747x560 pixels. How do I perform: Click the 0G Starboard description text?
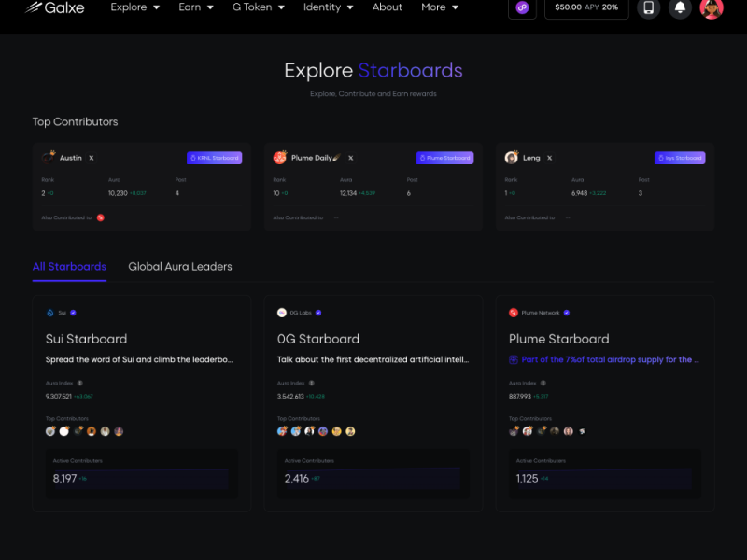373,360
